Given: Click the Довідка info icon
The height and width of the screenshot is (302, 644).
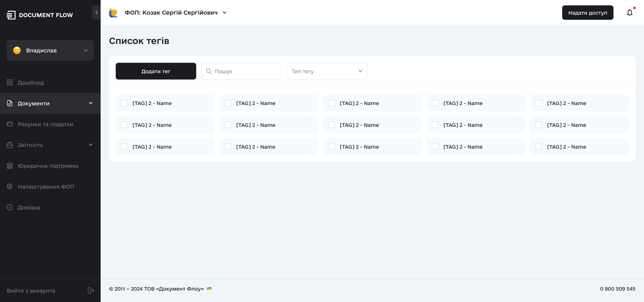Looking at the screenshot, I should [10, 207].
